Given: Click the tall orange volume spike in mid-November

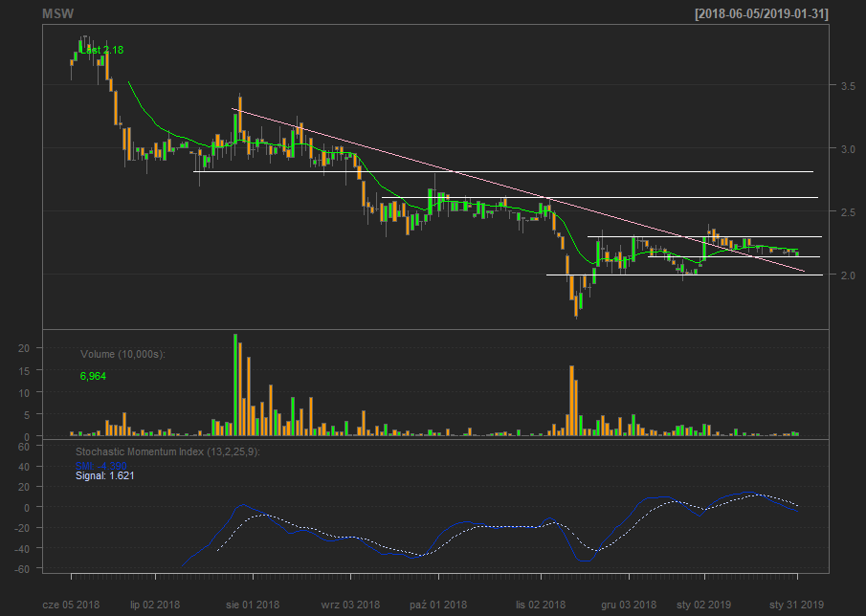Looking at the screenshot, I should coord(571,401).
